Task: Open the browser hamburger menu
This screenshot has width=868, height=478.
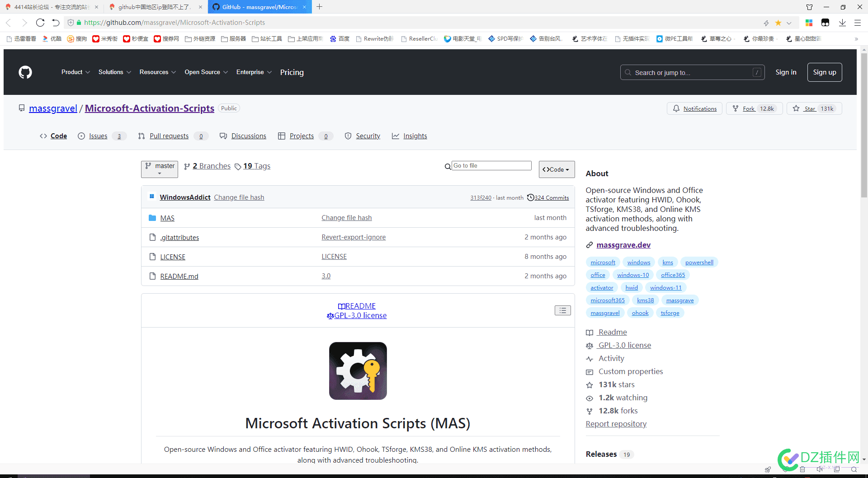Action: [858, 23]
